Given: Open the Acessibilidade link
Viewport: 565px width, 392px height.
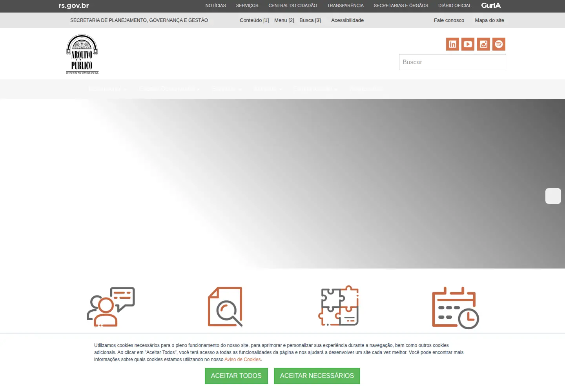Looking at the screenshot, I should click(347, 20).
